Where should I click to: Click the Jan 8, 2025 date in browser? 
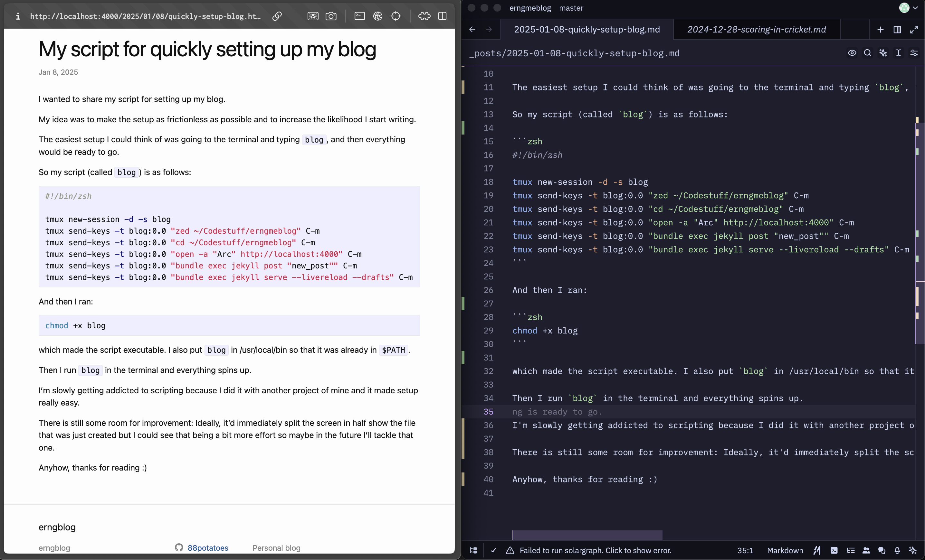58,72
